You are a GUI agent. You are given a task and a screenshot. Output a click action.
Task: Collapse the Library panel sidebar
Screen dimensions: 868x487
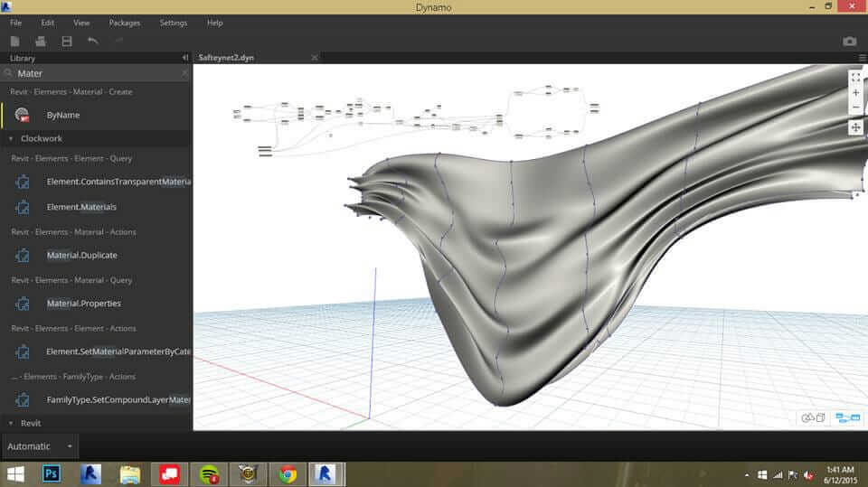[184, 58]
